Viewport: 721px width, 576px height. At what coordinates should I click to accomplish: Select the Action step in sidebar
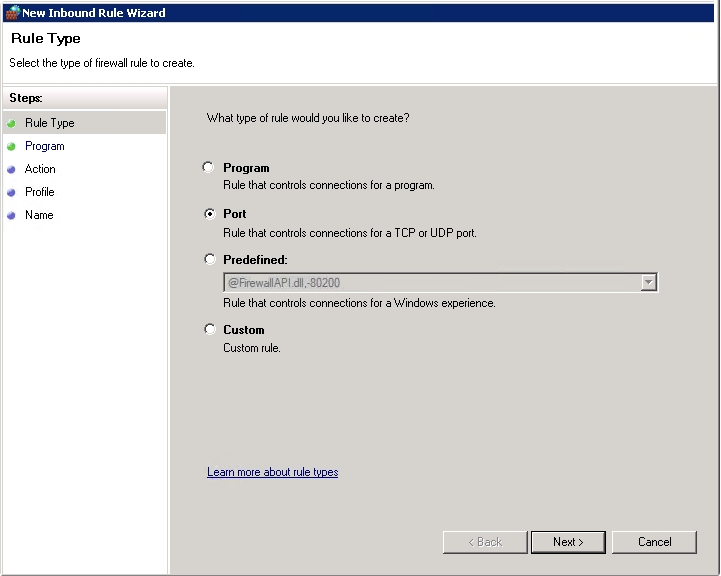pos(40,169)
